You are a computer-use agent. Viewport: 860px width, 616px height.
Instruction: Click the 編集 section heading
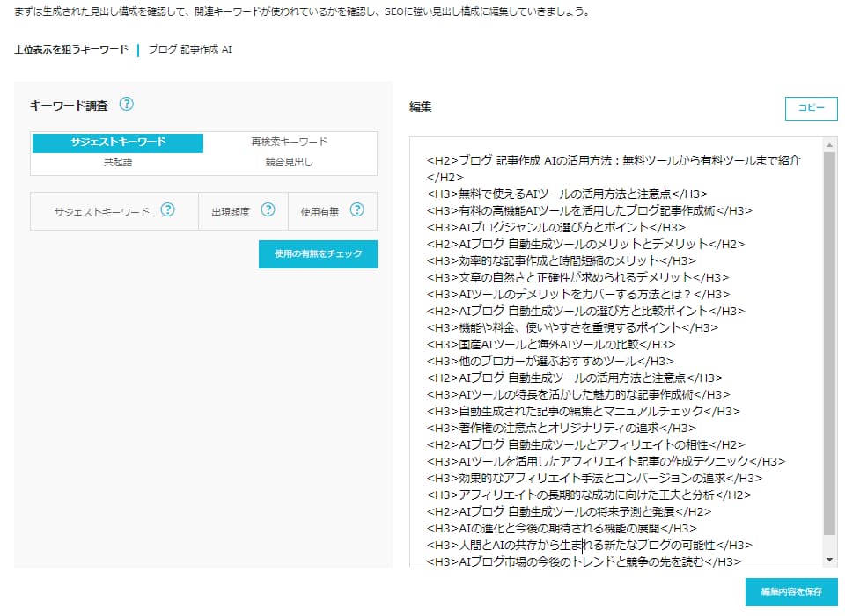(x=421, y=106)
